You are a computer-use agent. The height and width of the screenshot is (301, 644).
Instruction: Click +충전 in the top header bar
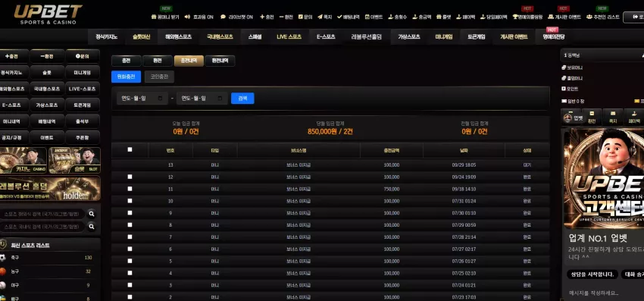(267, 17)
